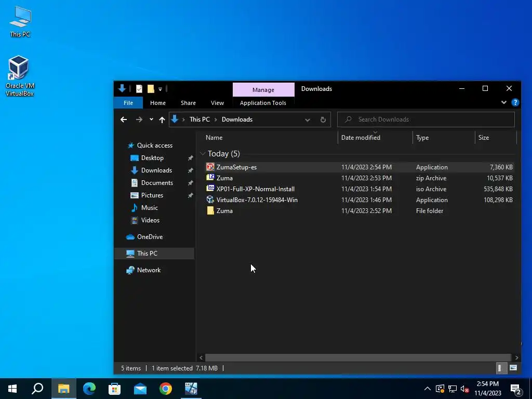Switch to the Share ribbon tab
Viewport: 532px width, 399px height.
[188, 103]
